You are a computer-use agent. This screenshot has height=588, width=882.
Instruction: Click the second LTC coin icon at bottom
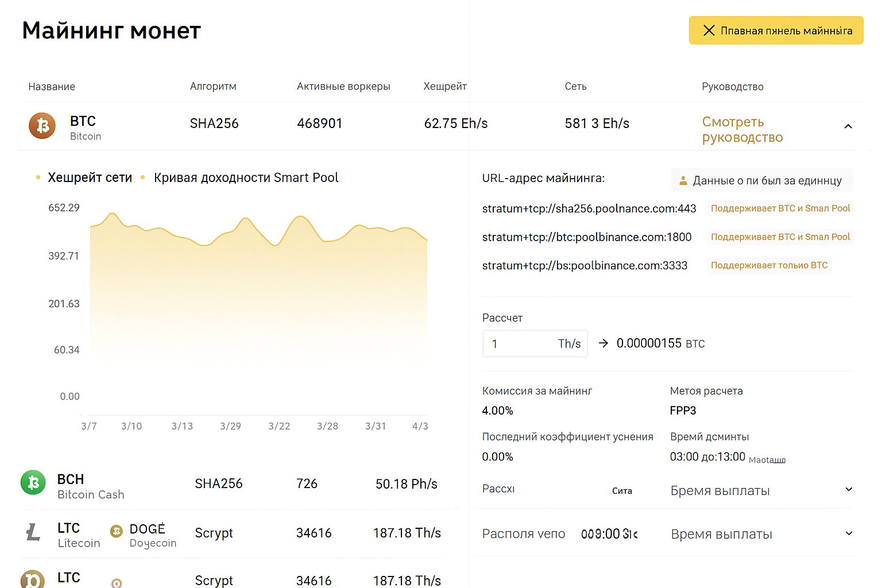[x=33, y=582]
